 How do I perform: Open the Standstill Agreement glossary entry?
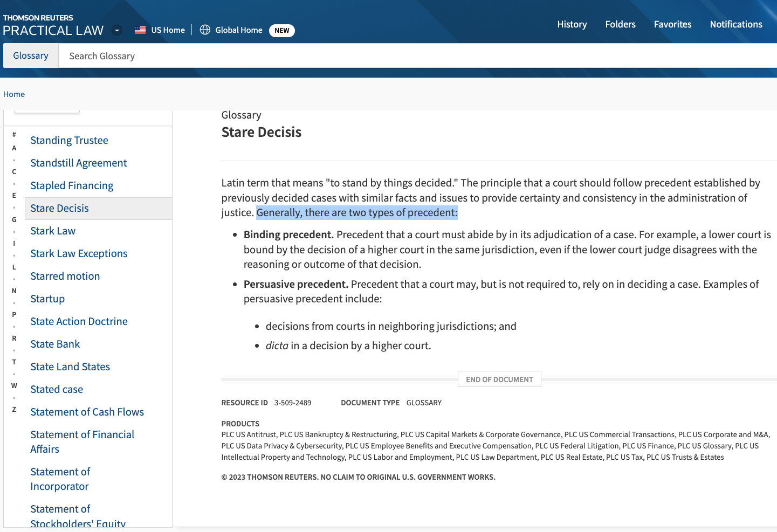coord(79,163)
